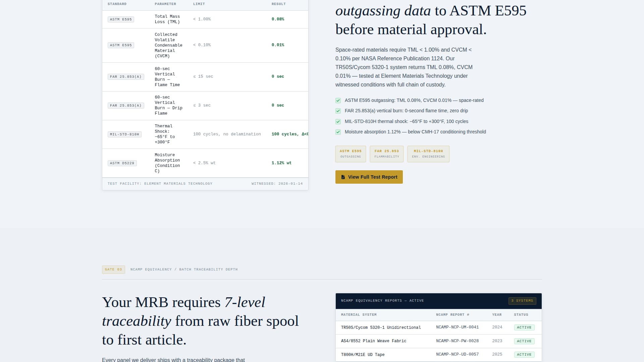This screenshot has height=362, width=644.
Task: Click the View Full Test Report button
Action: 369,177
